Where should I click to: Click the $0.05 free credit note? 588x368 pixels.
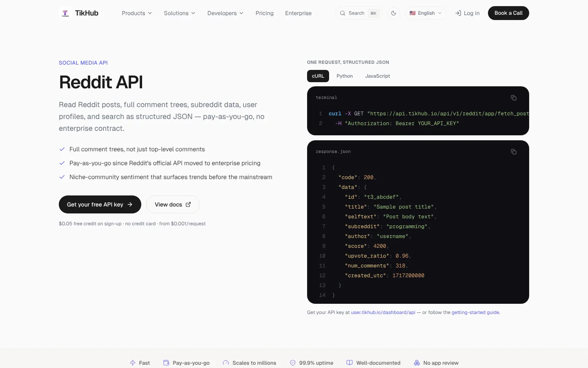[132, 224]
